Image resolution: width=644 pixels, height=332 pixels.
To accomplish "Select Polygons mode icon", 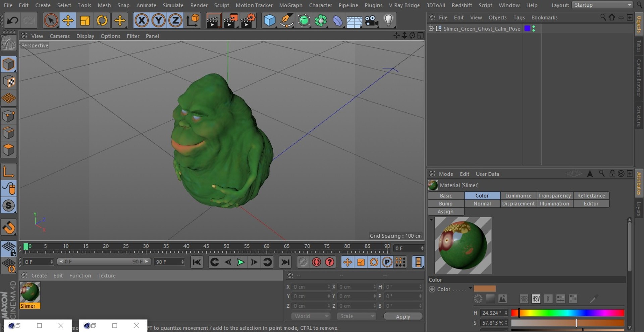I will pyautogui.click(x=9, y=150).
